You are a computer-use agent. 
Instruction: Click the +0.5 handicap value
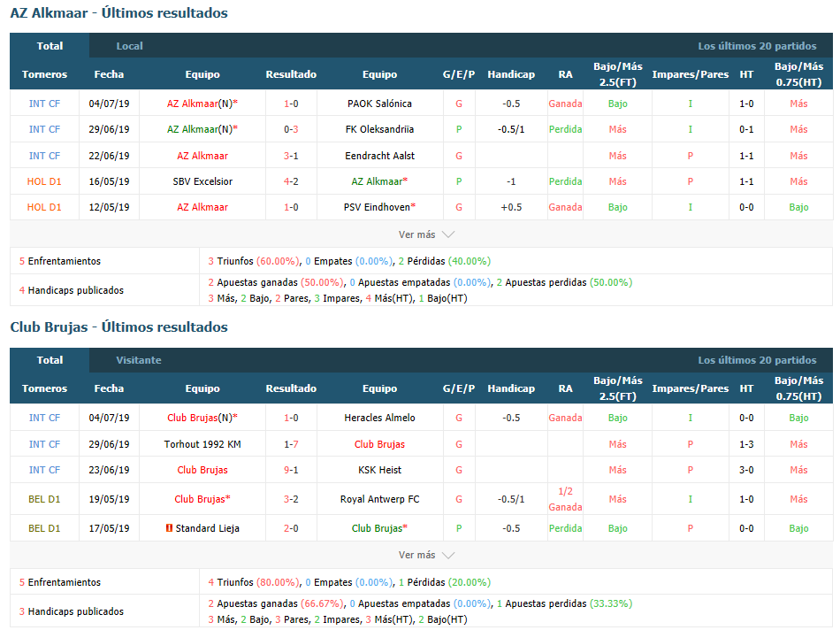(x=511, y=207)
